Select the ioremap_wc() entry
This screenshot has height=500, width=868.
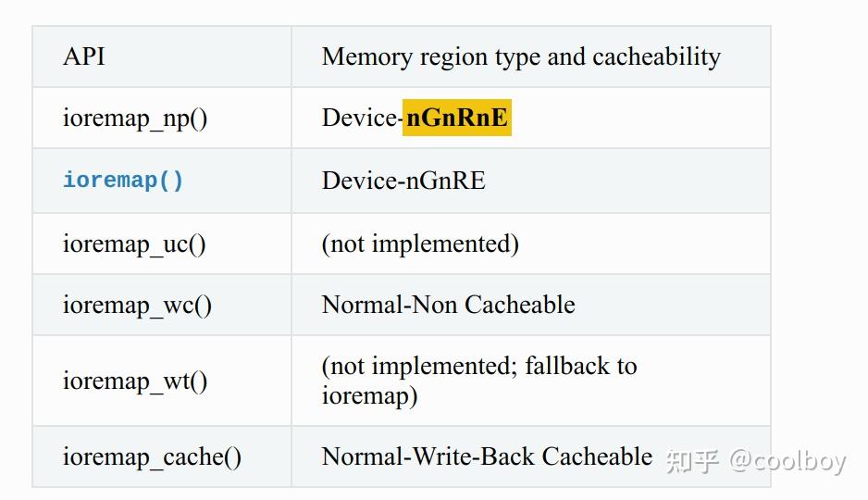137,305
